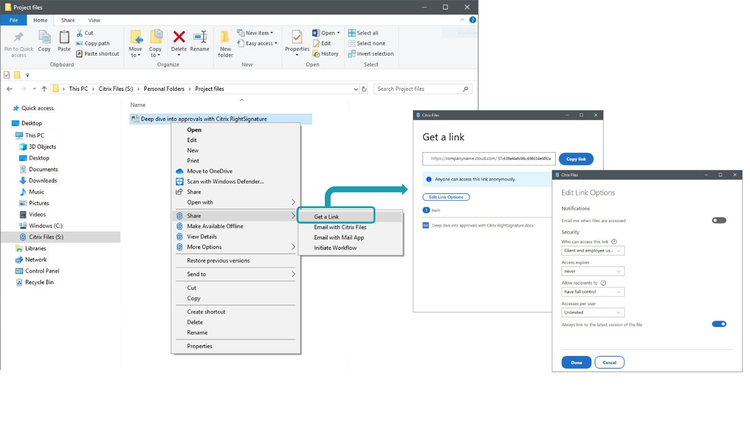Click the Edit Link Options button
This screenshot has height=422, width=750.
click(x=446, y=197)
